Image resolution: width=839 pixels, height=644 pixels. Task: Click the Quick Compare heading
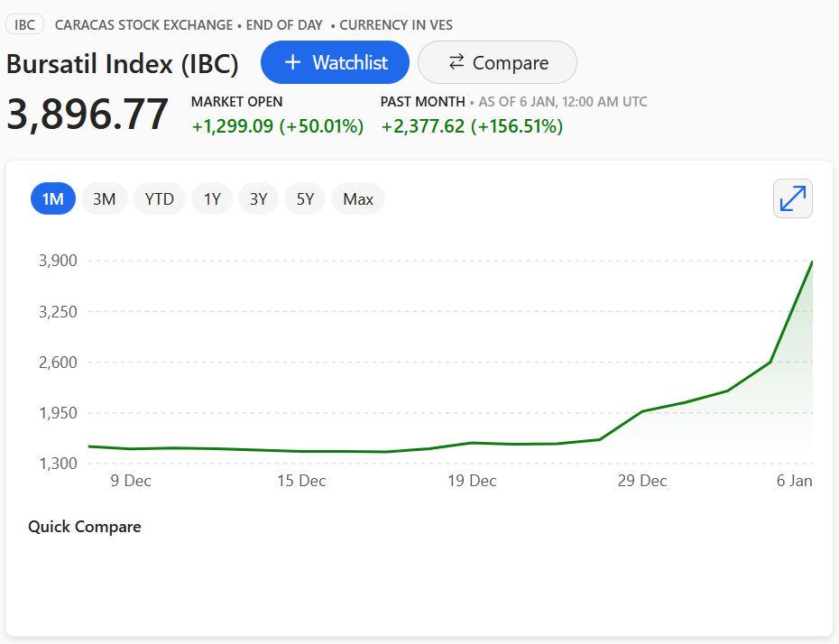coord(85,527)
